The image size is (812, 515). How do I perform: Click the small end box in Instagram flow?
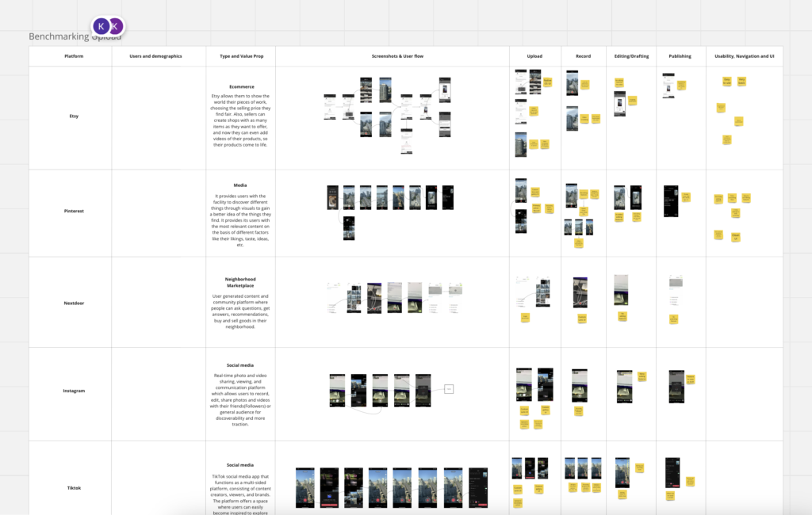(x=448, y=389)
